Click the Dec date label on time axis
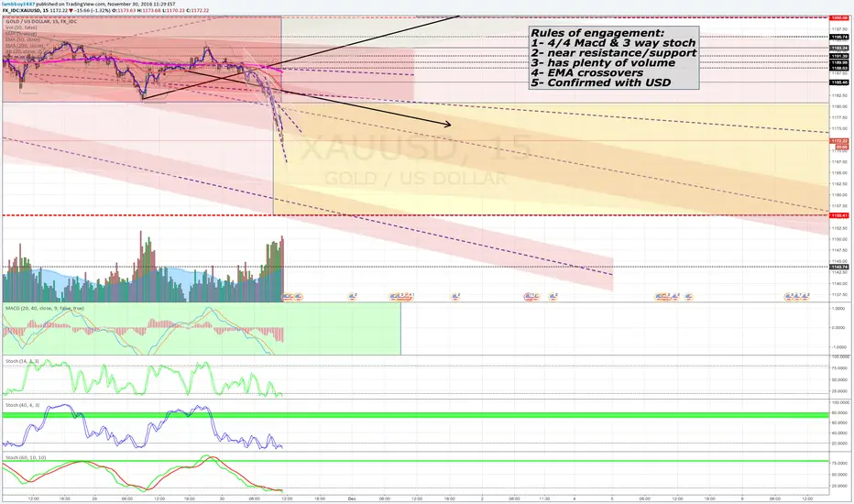This screenshot has width=854, height=504. (x=351, y=499)
